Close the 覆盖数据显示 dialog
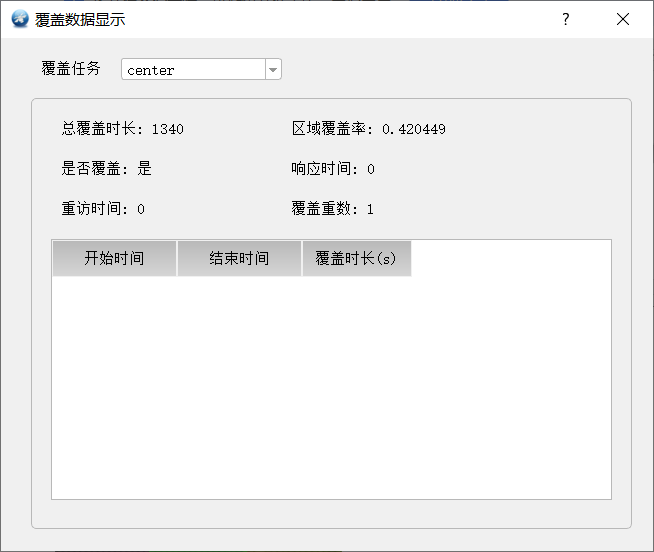Screen dimensions: 654x552 click(623, 19)
